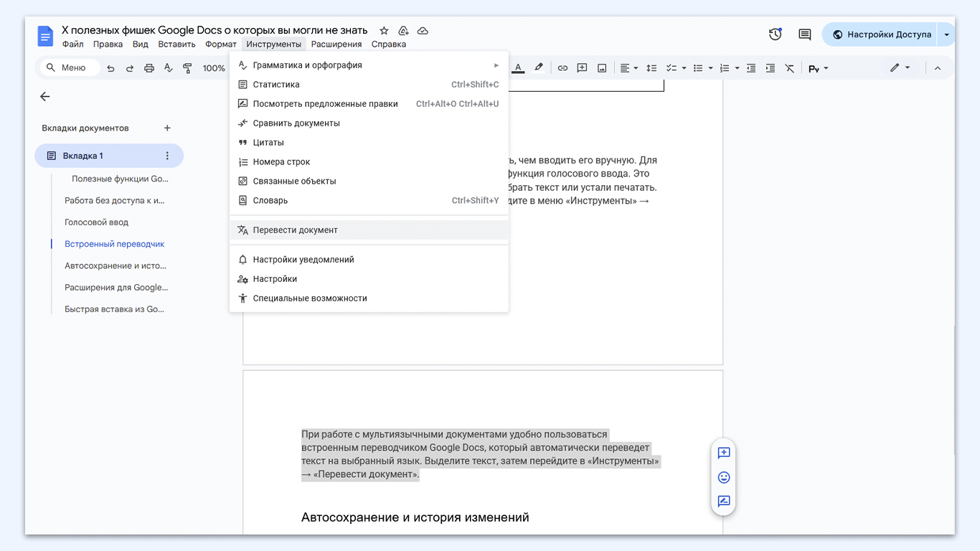Choose Посмотреть предложенные правки
980x551 pixels.
(369, 104)
